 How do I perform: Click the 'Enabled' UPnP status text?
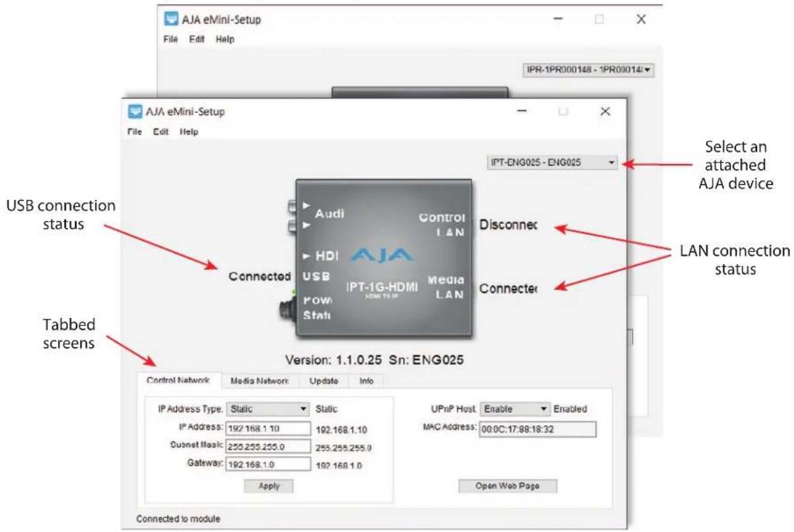pos(570,410)
